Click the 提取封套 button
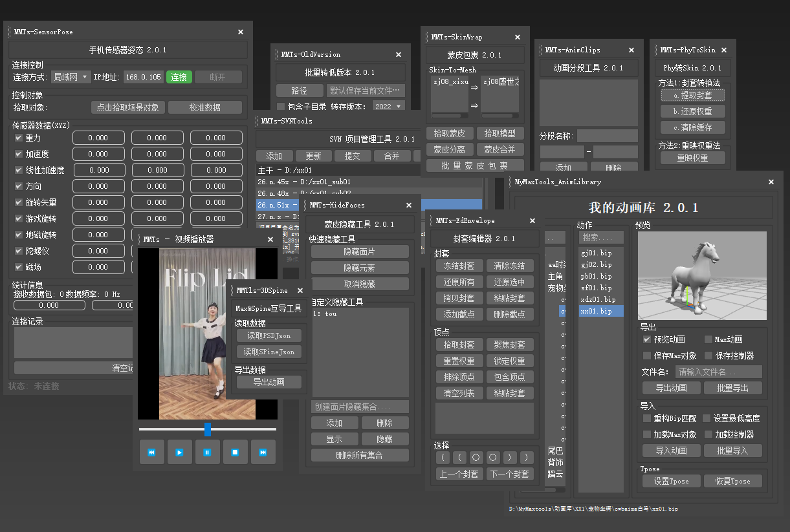This screenshot has height=532, width=790. [693, 95]
